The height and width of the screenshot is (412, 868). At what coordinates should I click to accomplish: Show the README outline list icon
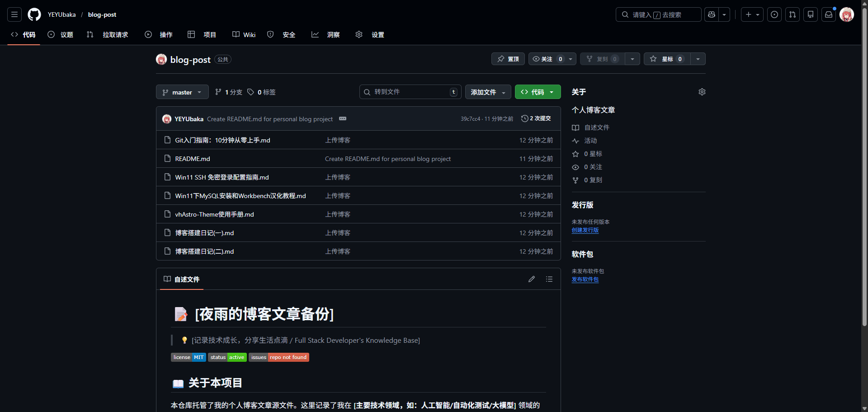[x=549, y=279]
